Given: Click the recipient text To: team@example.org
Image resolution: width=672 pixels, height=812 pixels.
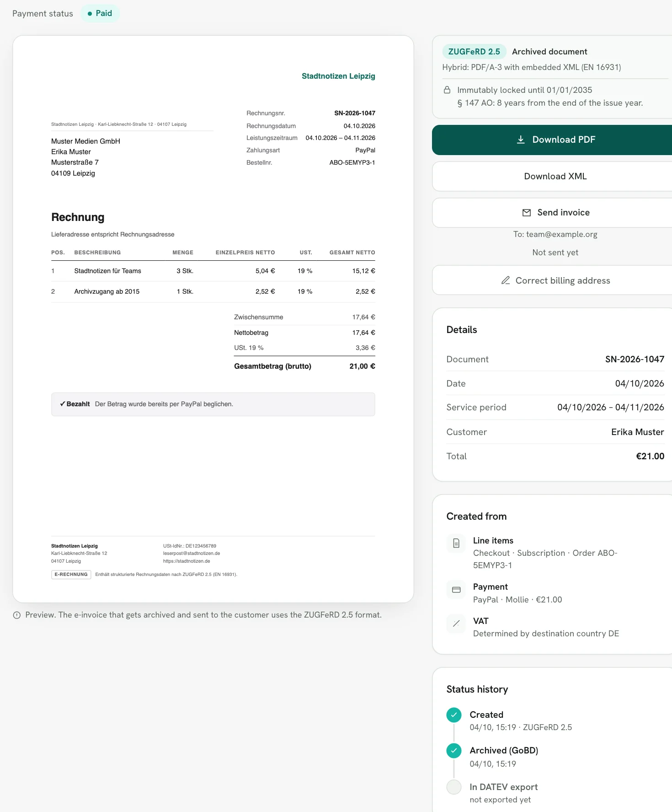Looking at the screenshot, I should point(555,234).
